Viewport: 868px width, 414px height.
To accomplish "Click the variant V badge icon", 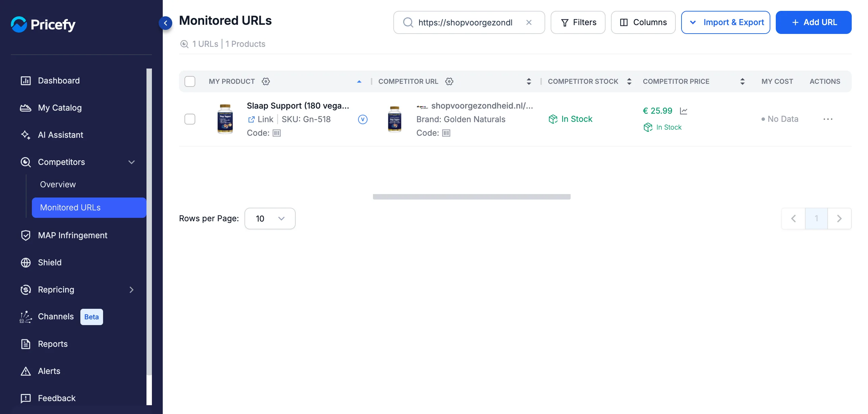I will click(363, 119).
